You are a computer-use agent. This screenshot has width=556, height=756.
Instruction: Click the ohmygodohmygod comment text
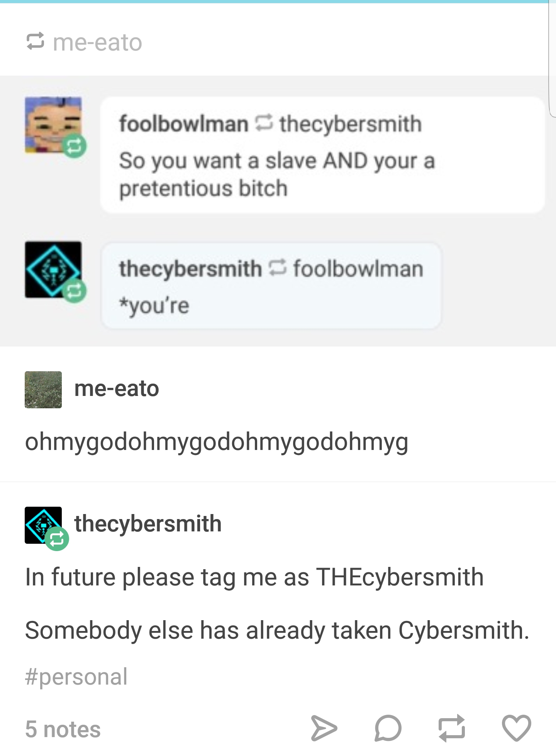[x=217, y=442]
